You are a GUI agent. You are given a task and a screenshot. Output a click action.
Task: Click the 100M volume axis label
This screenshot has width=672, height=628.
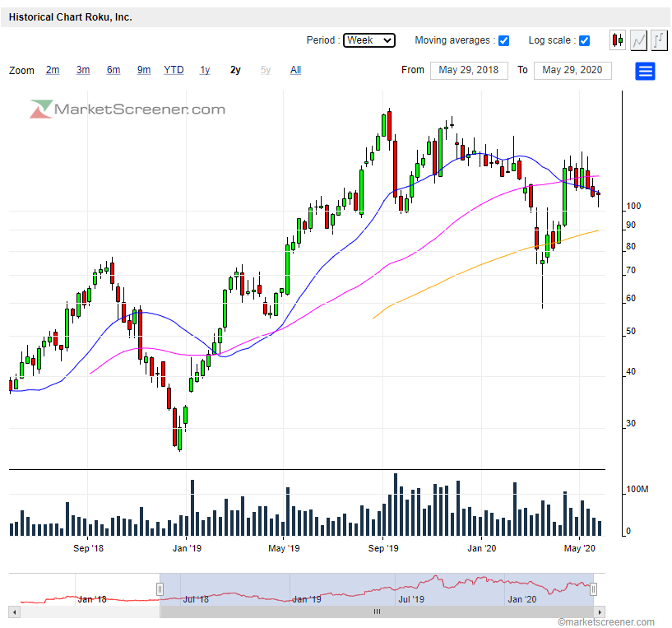tap(637, 490)
